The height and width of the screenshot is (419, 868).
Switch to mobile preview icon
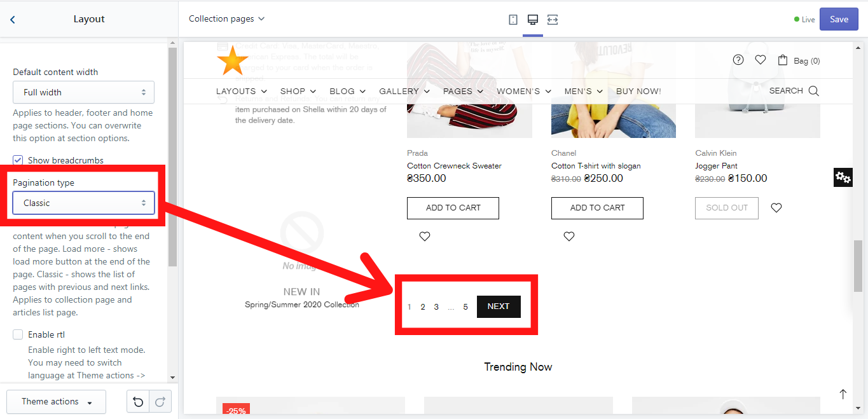click(x=513, y=20)
